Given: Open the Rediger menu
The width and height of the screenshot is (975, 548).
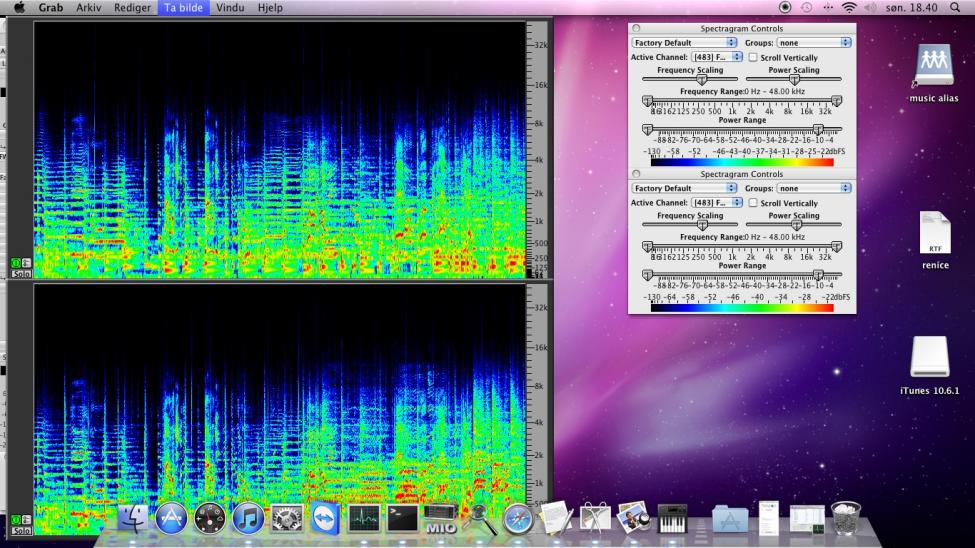Looking at the screenshot, I should tap(132, 7).
